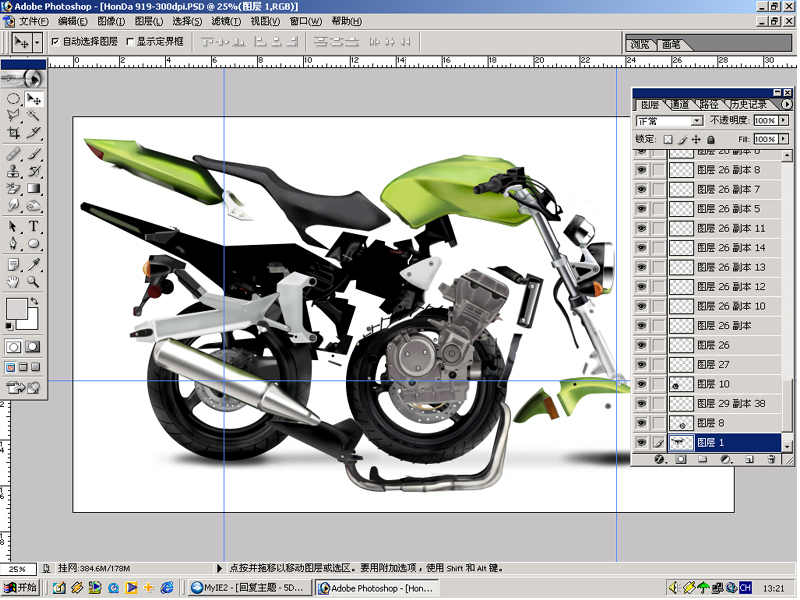Select the Smudge tool
This screenshot has height=600, width=800.
13,206
